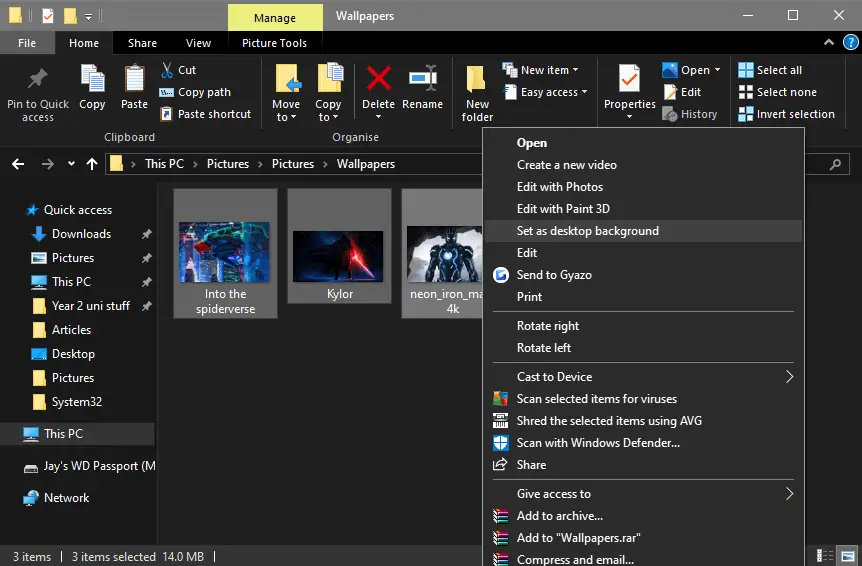Click the History icon in the ribbon
Screen dimensions: 862x566
click(x=670, y=114)
